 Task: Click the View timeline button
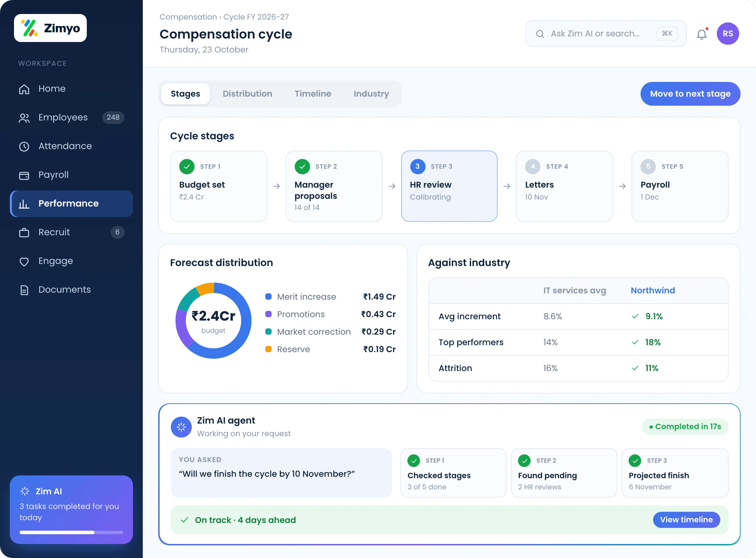point(686,519)
